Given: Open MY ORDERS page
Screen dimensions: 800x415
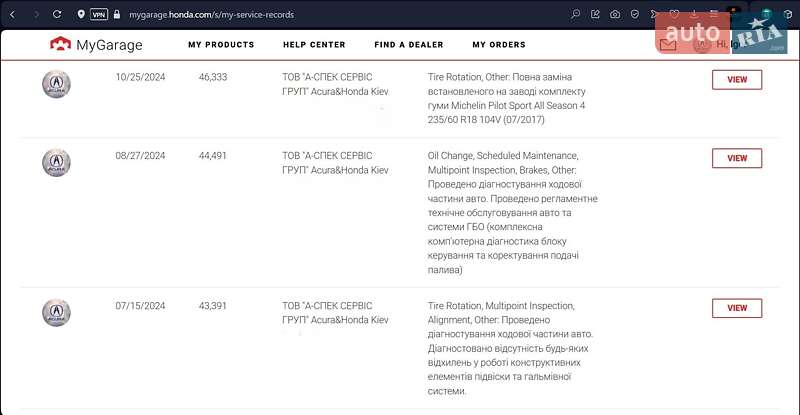Looking at the screenshot, I should click(x=499, y=45).
